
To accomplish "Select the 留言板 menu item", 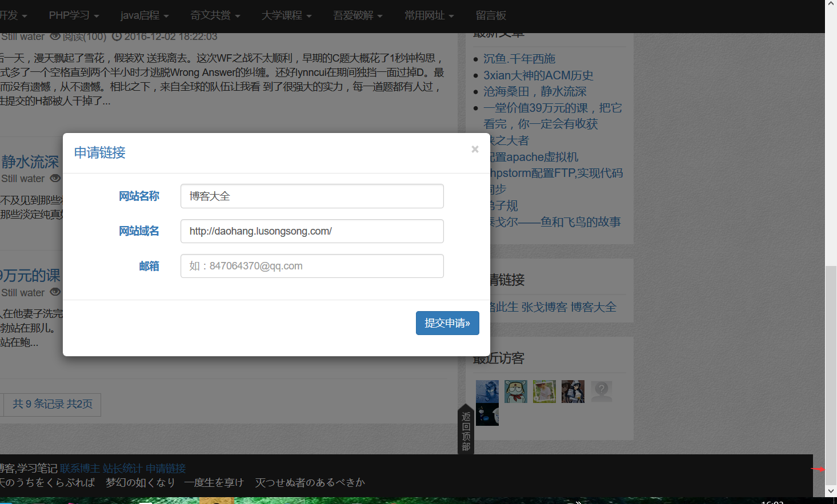I will pos(491,15).
